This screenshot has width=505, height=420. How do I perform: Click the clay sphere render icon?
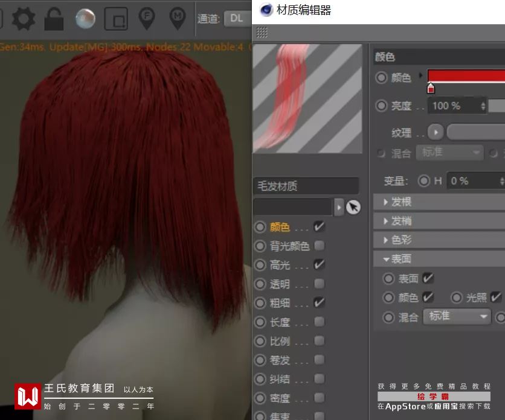pos(85,19)
